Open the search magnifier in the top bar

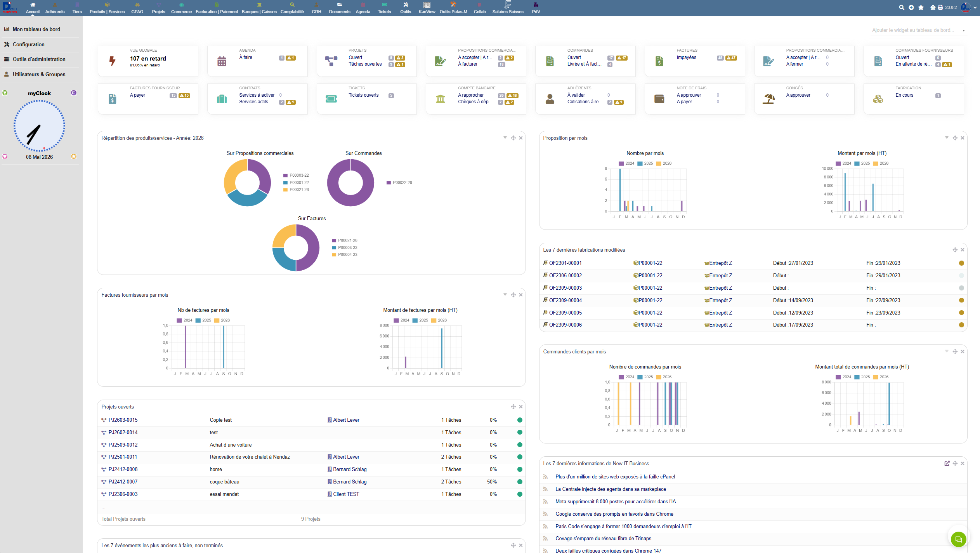click(x=901, y=7)
